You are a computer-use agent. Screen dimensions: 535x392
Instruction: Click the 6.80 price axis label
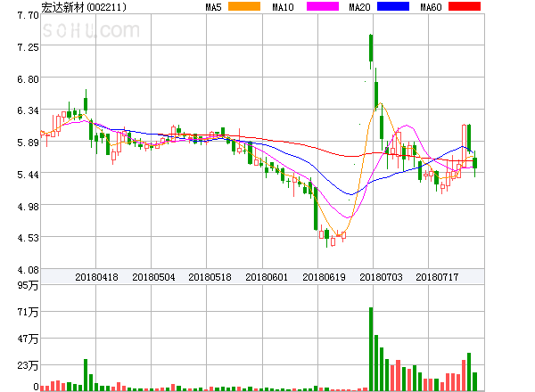pos(28,79)
